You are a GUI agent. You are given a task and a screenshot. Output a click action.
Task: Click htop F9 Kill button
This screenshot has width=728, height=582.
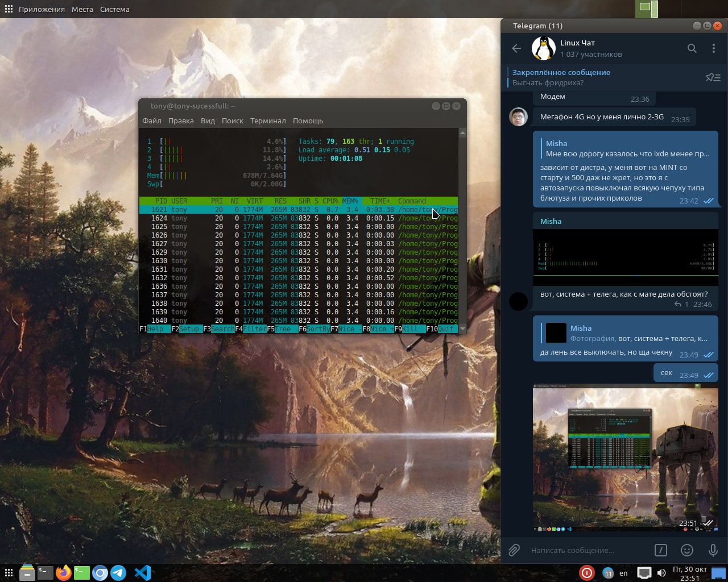pyautogui.click(x=410, y=329)
